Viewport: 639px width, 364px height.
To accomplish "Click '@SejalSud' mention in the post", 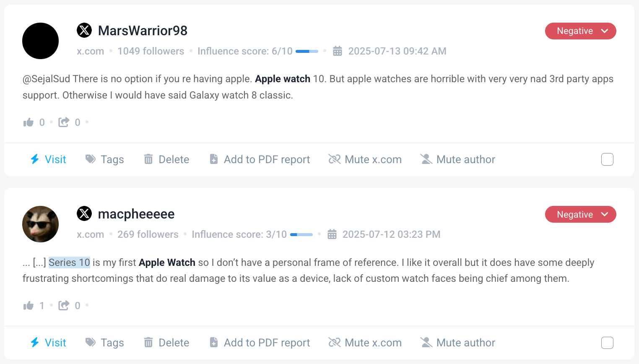I will pyautogui.click(x=46, y=79).
